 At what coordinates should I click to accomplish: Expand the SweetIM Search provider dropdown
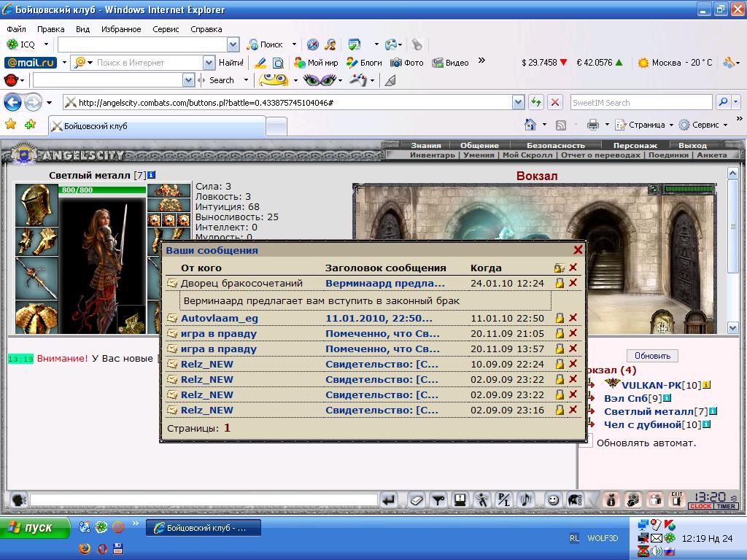click(735, 102)
